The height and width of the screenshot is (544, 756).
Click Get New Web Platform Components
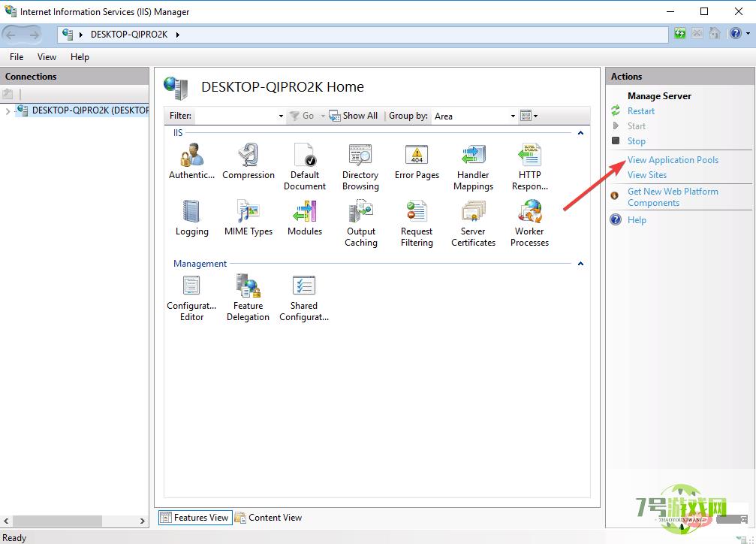[x=673, y=197]
